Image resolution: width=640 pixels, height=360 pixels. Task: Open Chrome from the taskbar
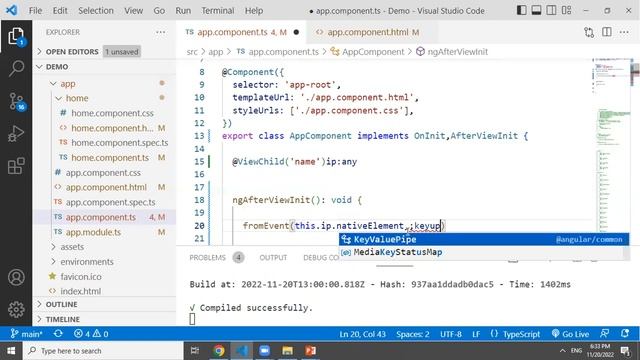pos(219,351)
